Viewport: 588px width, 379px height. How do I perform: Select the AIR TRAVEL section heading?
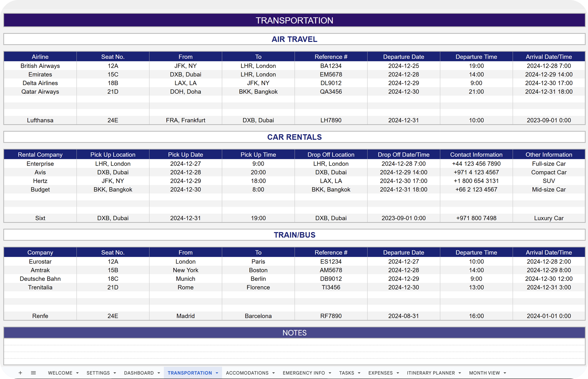294,39
